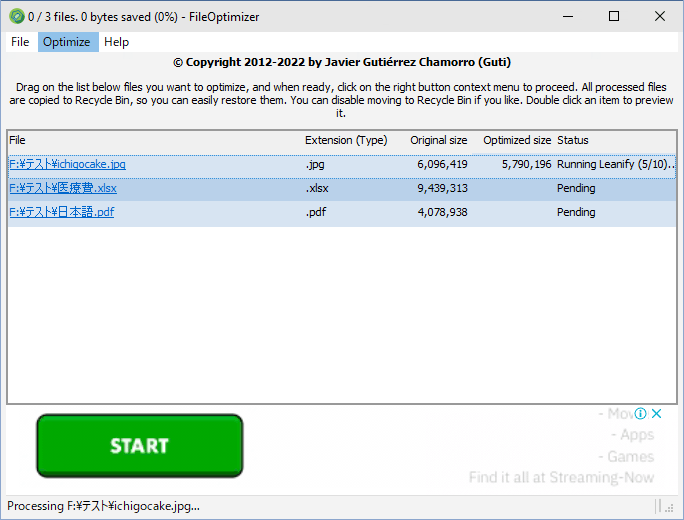
Task: Click the ad info icon
Action: coord(640,413)
